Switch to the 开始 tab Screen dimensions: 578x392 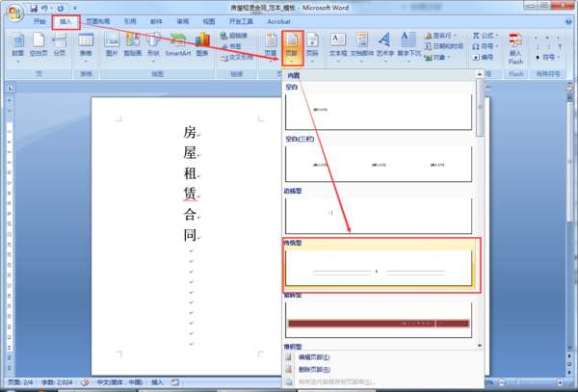[x=39, y=22]
